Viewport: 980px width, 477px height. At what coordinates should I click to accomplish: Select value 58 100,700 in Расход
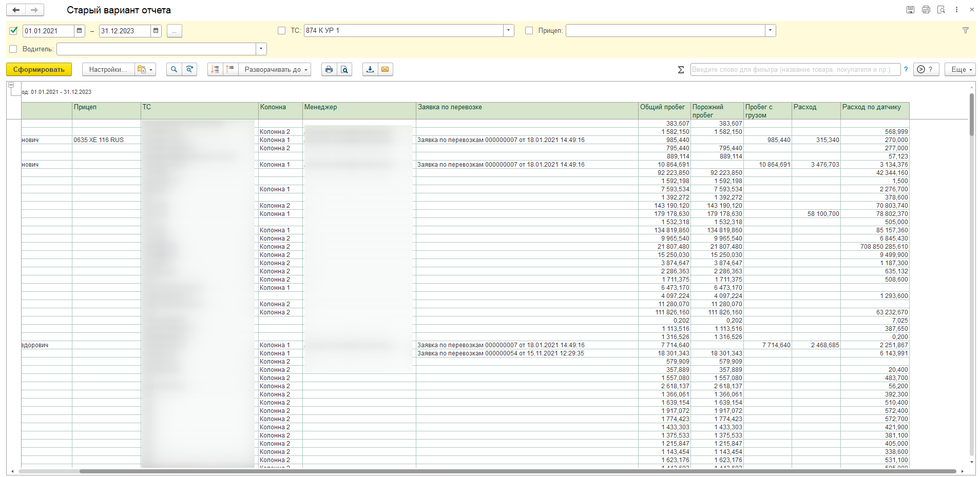point(816,214)
